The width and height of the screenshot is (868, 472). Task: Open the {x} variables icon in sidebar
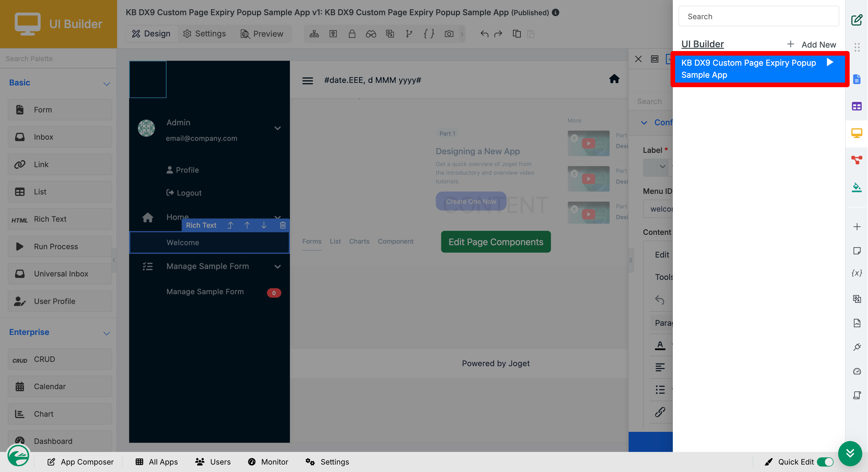click(x=857, y=273)
